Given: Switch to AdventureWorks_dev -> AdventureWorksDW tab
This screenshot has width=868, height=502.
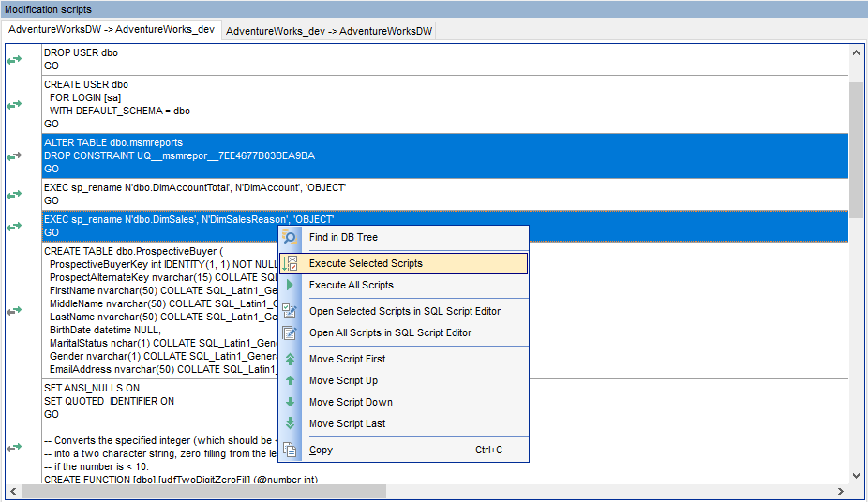Looking at the screenshot, I should click(330, 31).
